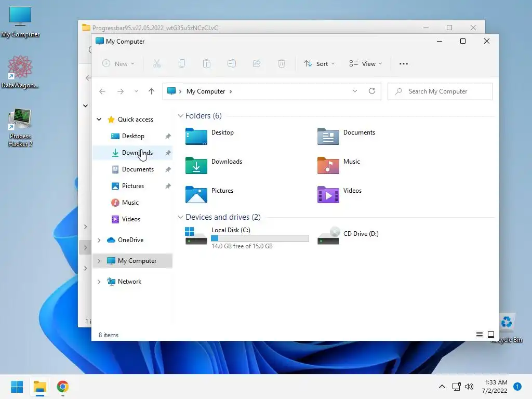This screenshot has width=532, height=399.
Task: Collapse the Folders (6) group
Action: tap(180, 116)
